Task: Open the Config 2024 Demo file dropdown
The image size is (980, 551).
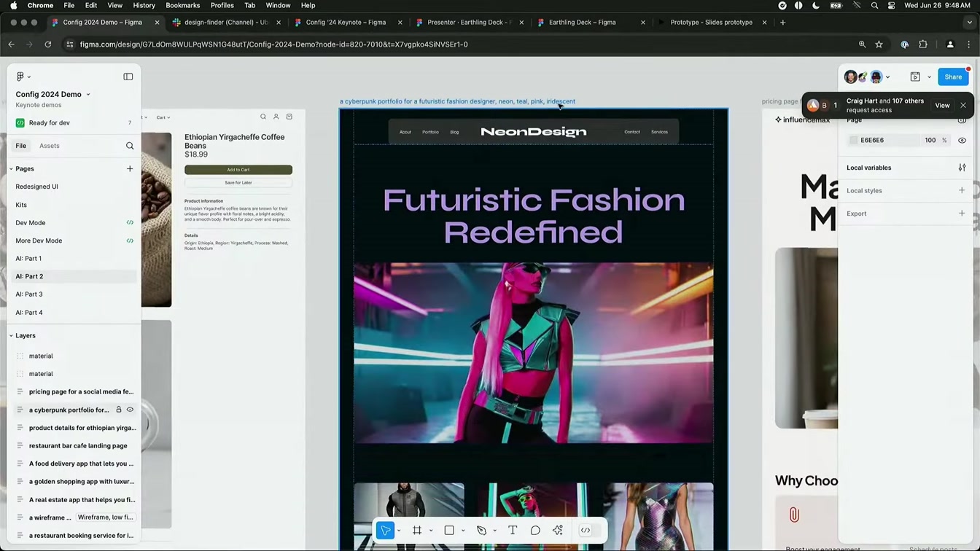Action: coord(88,95)
